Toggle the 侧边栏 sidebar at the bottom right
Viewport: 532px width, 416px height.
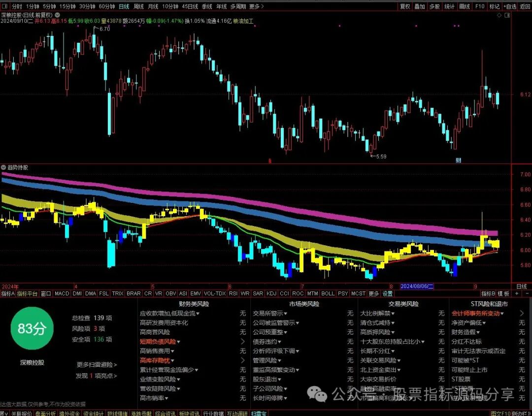[x=522, y=413]
